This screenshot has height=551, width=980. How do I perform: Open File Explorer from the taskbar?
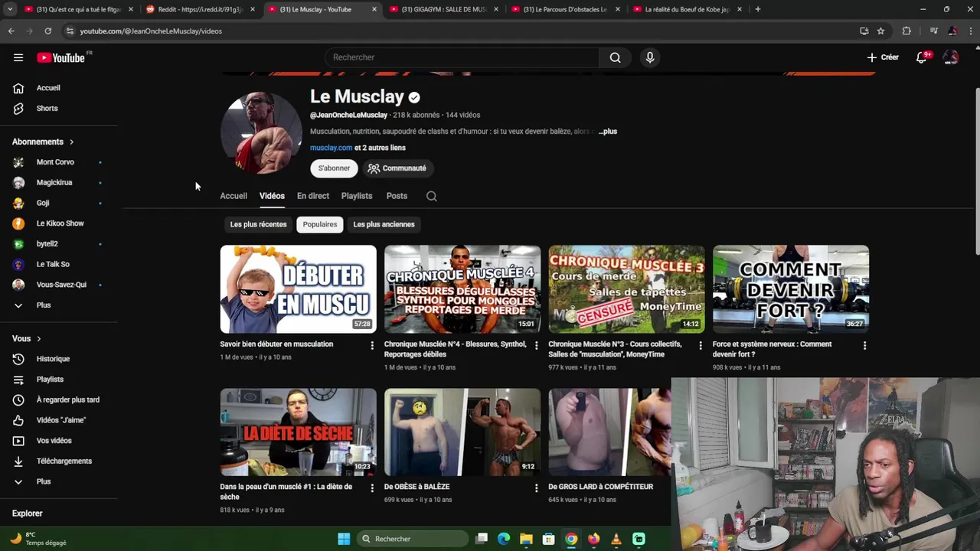[526, 539]
